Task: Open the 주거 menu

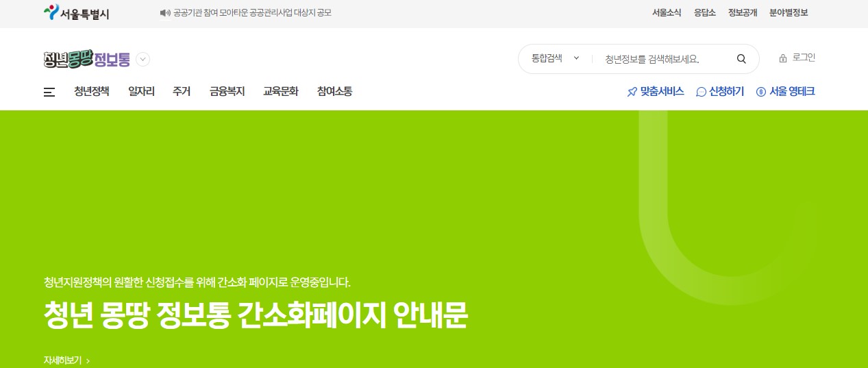Action: point(182,91)
